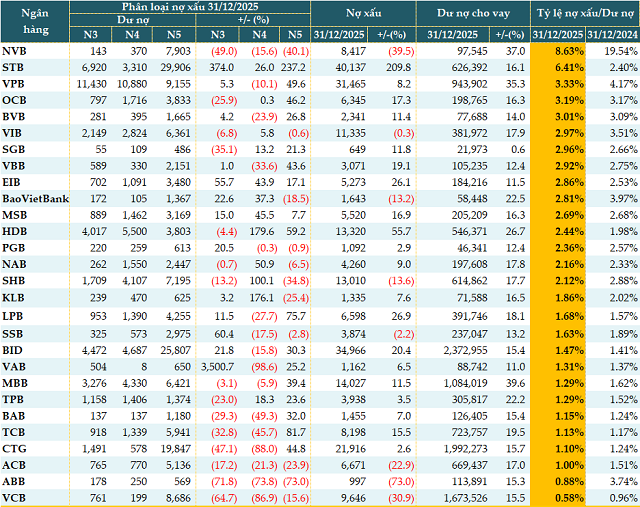640x507 pixels.
Task: Click the NVB bank name cell
Action: (15, 50)
